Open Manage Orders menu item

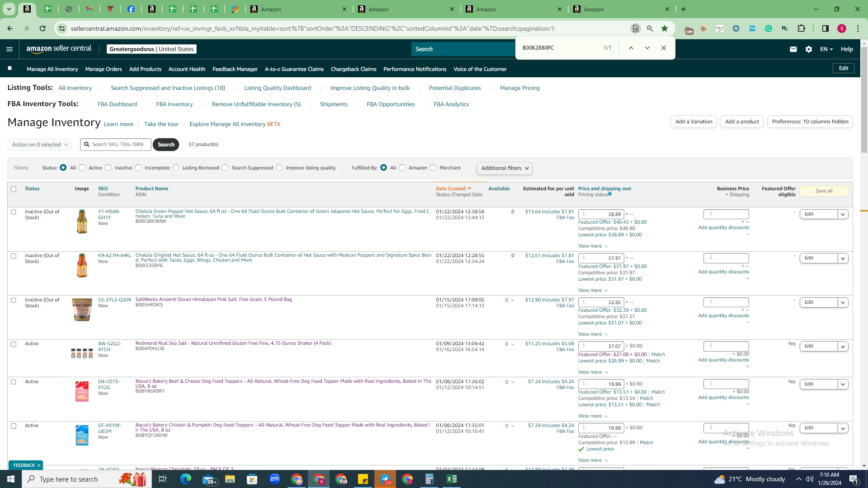104,69
